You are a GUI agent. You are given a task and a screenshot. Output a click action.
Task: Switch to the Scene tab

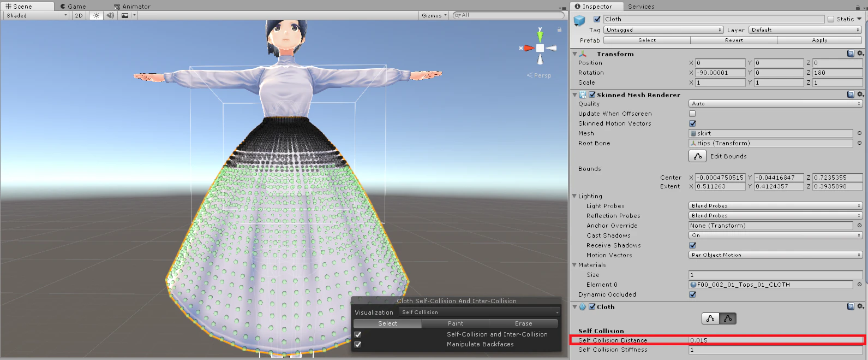point(27,7)
